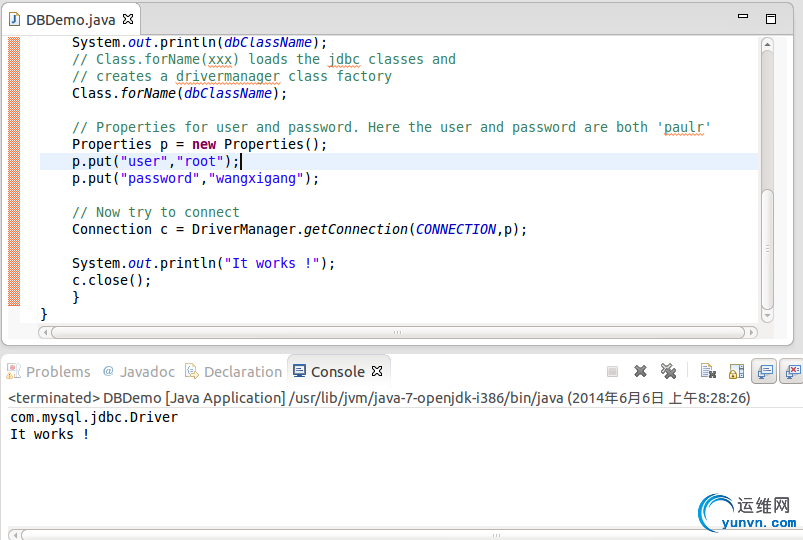803x540 pixels.
Task: Click the editor vertical scrollbar up arrow
Action: pos(767,45)
